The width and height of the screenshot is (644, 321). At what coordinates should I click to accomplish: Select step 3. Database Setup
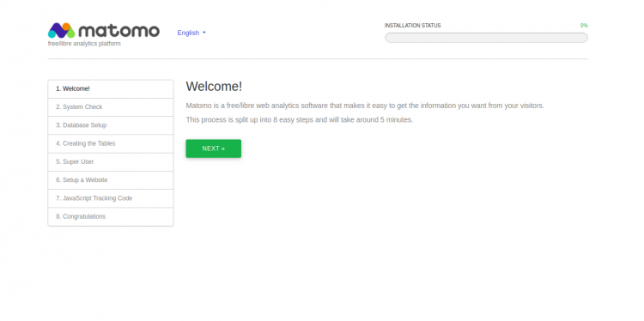111,125
